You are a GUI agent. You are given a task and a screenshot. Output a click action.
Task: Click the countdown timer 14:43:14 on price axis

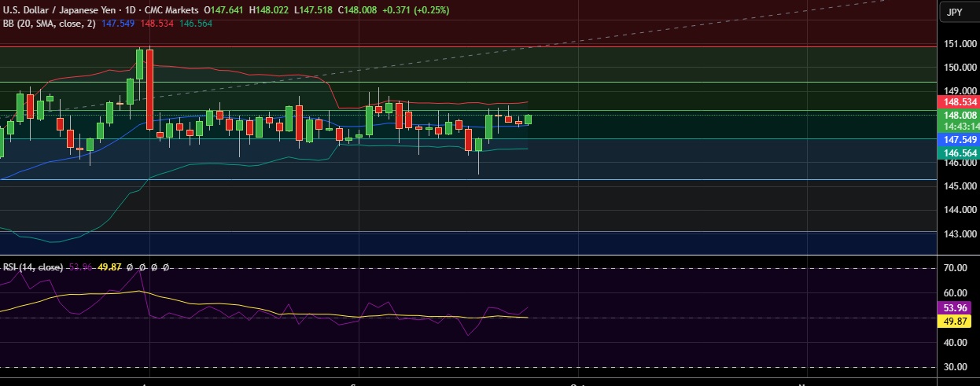960,127
